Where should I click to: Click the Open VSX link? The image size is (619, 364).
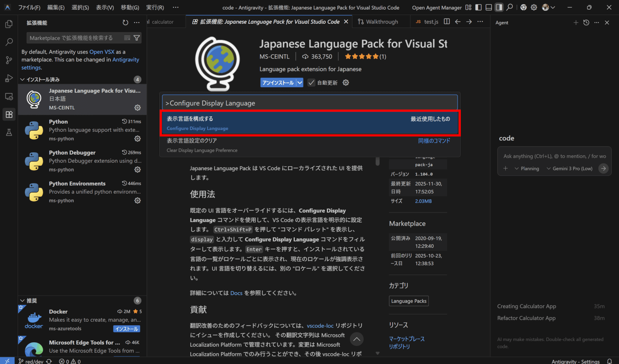[102, 52]
